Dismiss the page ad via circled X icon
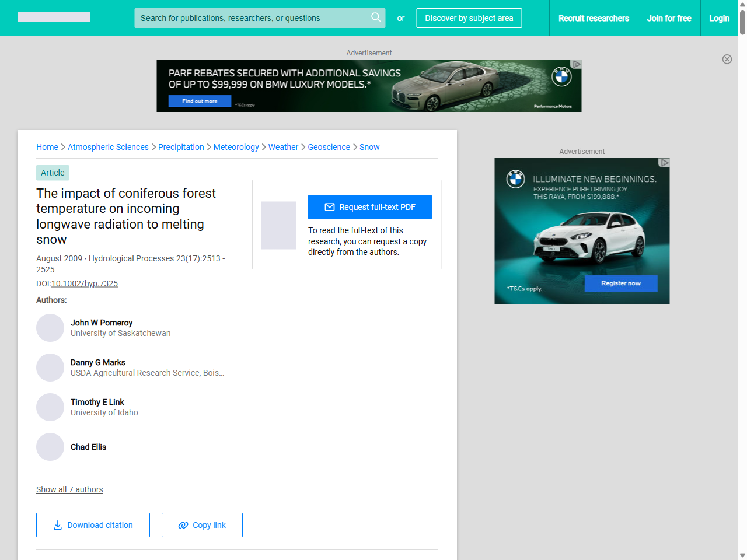The width and height of the screenshot is (747, 560). coord(727,59)
